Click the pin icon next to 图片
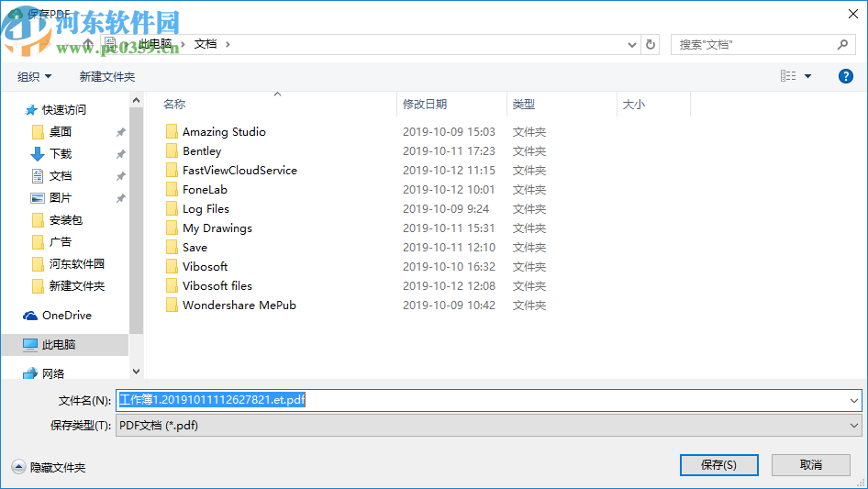 pos(120,198)
